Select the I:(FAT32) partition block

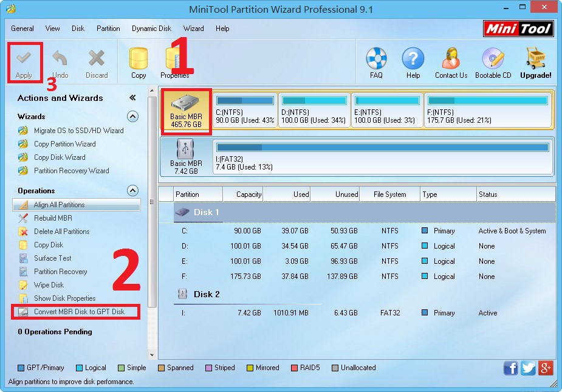click(x=383, y=157)
